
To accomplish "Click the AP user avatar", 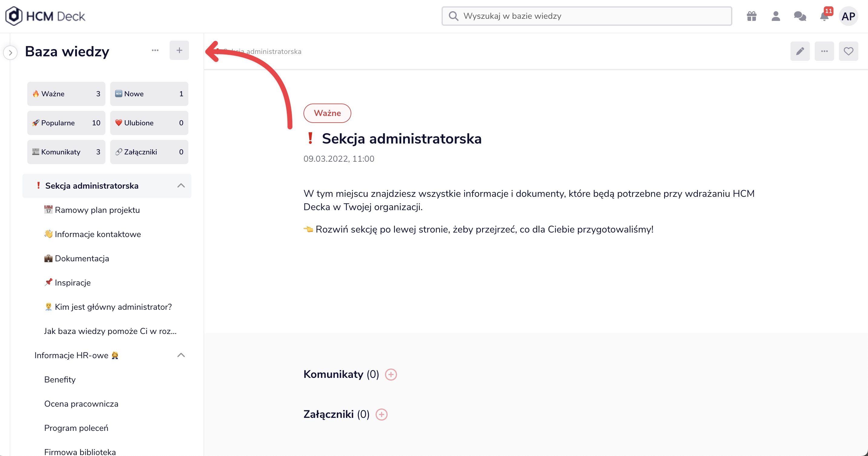I will [848, 16].
